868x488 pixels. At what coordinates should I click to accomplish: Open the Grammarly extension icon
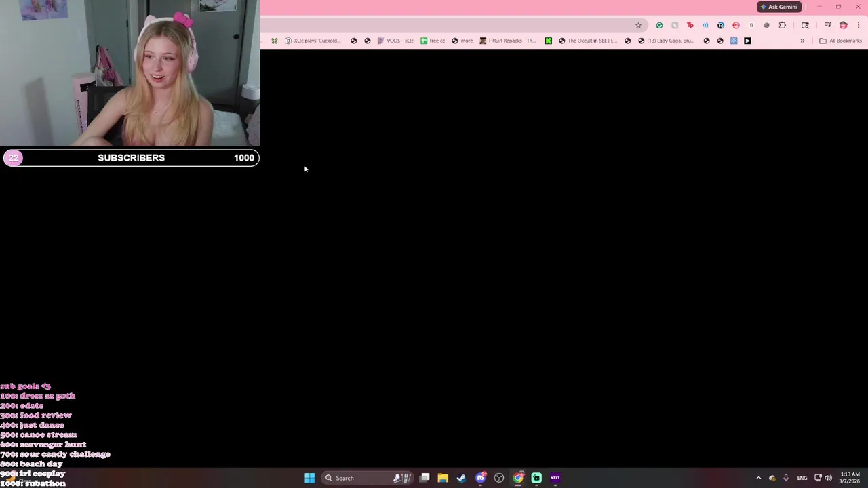(659, 25)
